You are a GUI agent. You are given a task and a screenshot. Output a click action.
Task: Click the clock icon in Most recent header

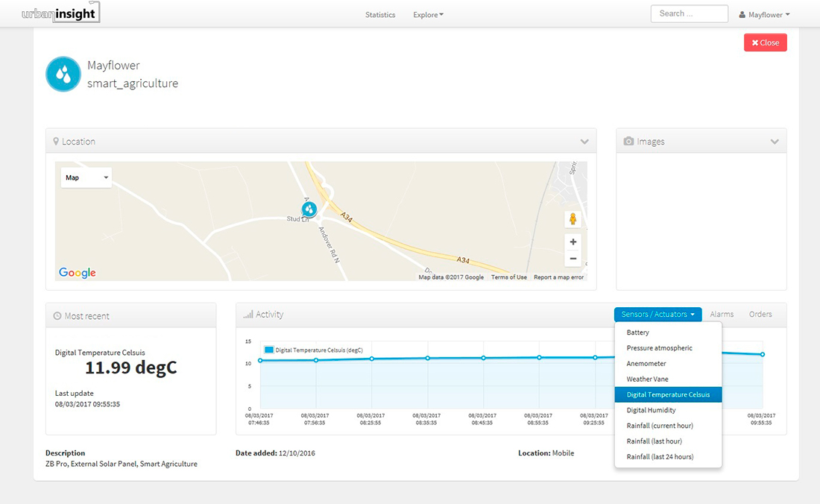coord(57,316)
